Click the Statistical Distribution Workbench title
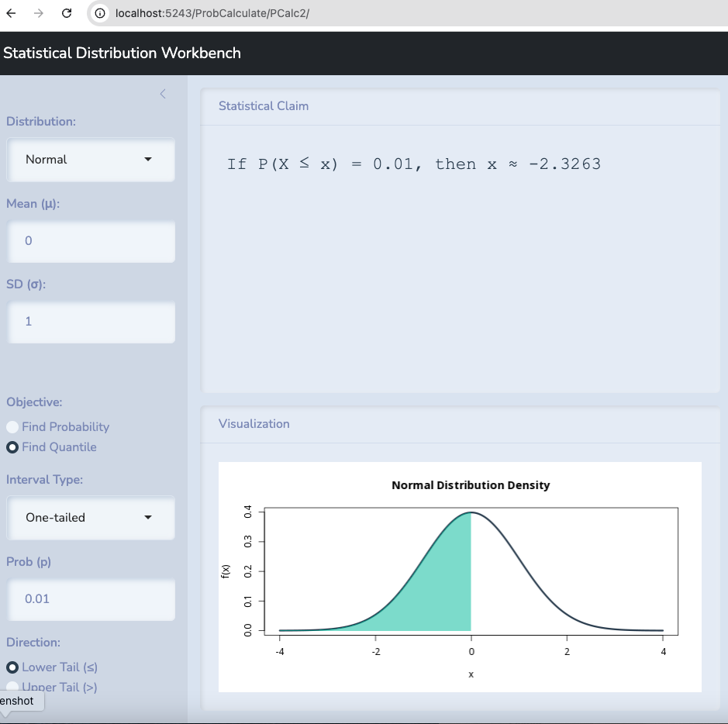The width and height of the screenshot is (728, 724). click(122, 53)
